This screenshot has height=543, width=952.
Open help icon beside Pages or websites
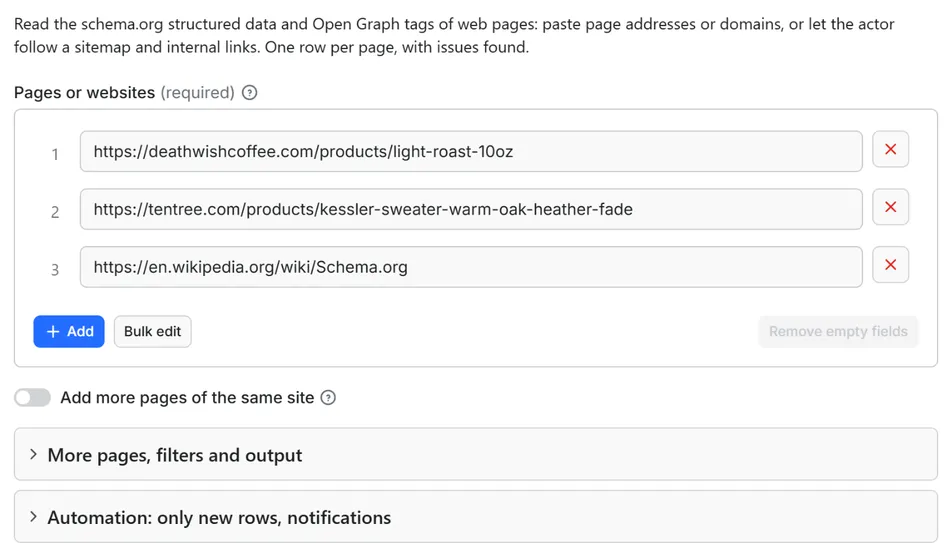pos(250,93)
